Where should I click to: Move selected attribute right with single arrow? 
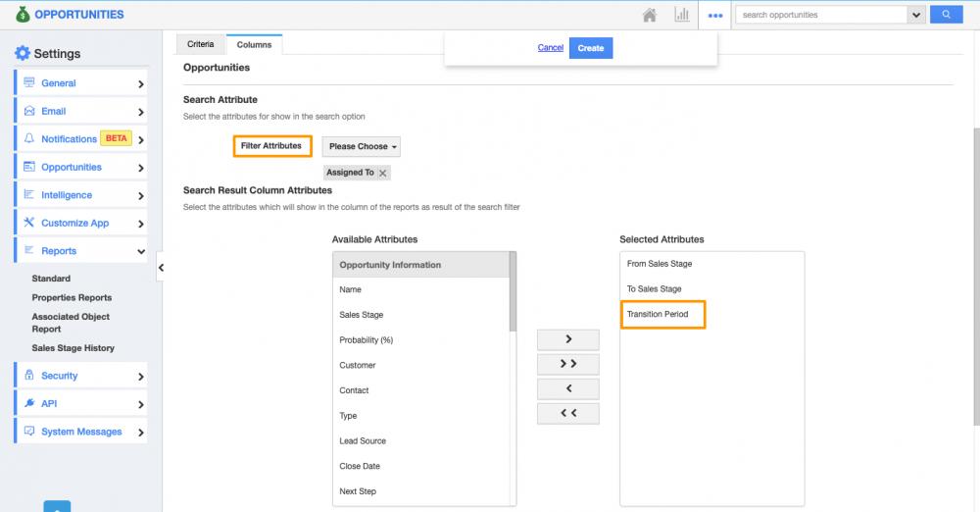tap(567, 339)
